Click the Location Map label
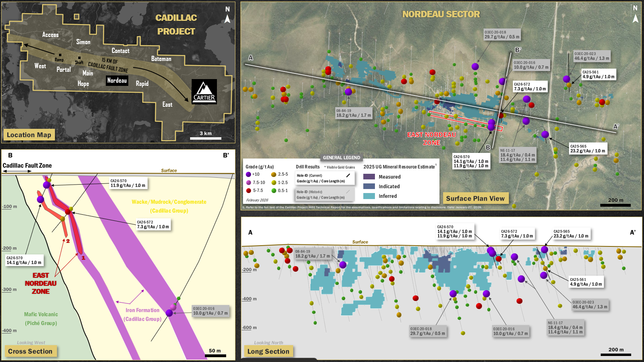The width and height of the screenshot is (644, 362). [x=29, y=135]
